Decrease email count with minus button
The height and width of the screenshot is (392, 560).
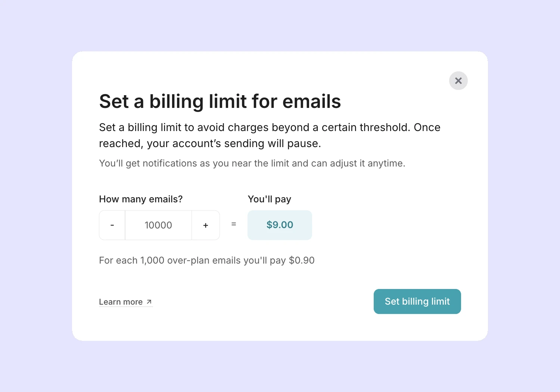tap(112, 225)
